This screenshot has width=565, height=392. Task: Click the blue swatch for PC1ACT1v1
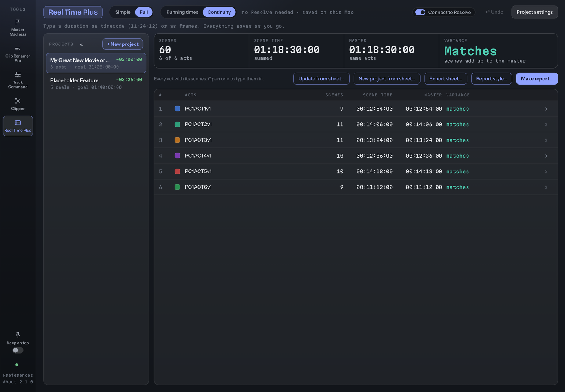(x=177, y=109)
